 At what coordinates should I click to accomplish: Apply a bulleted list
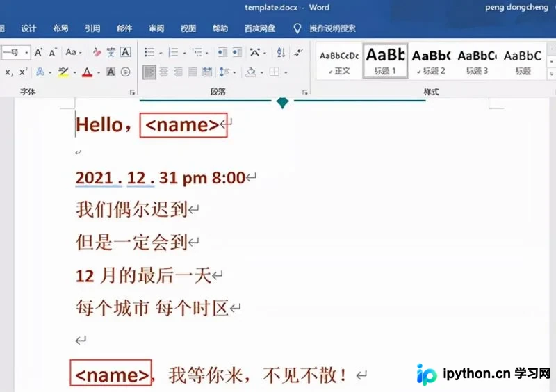click(149, 53)
